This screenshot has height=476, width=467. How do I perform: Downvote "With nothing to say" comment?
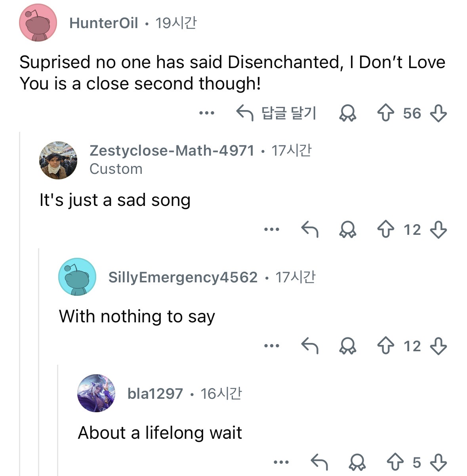click(438, 346)
